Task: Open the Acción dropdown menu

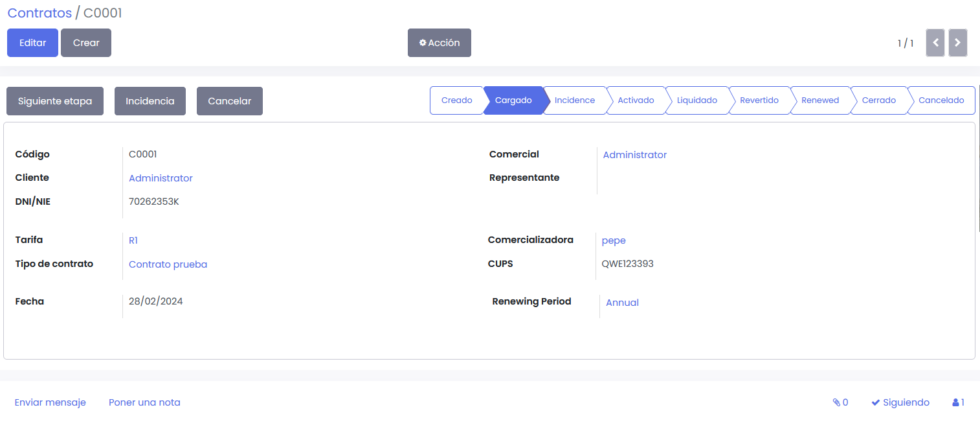Action: pos(439,43)
